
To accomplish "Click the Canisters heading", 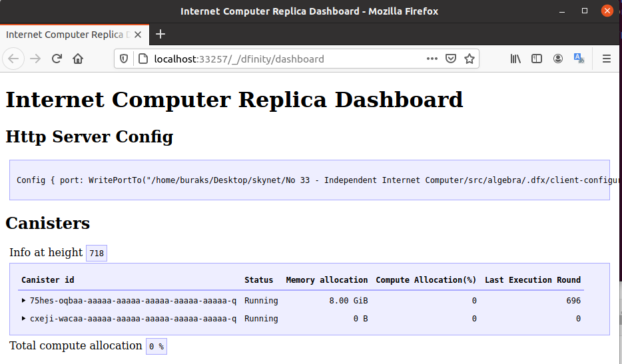I will pos(47,223).
